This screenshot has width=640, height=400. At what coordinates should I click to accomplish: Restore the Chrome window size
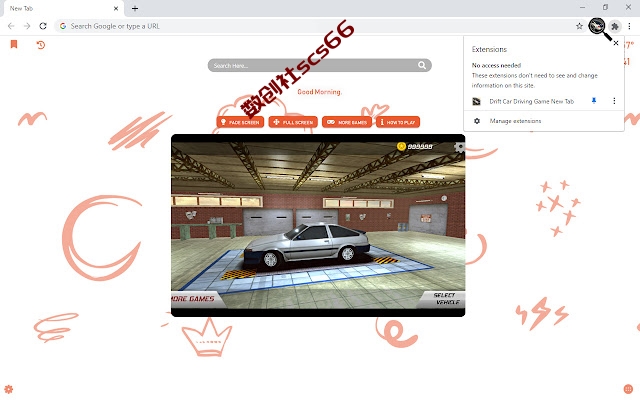(605, 7)
